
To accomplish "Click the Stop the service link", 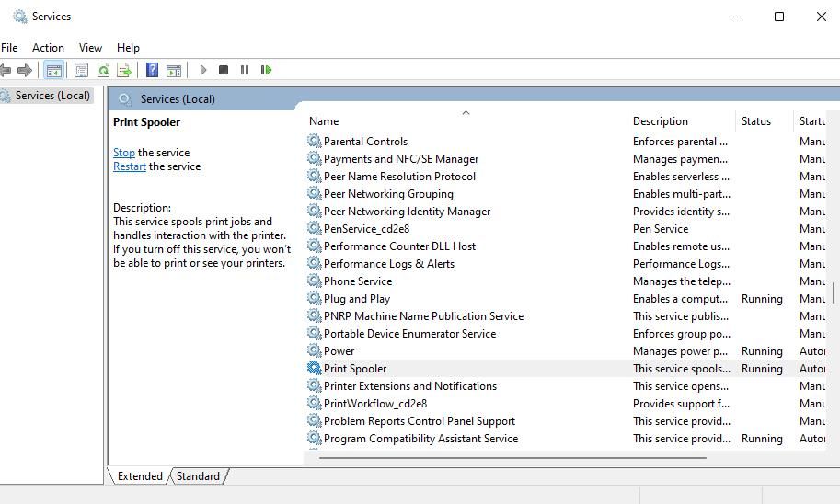I will pyautogui.click(x=123, y=153).
